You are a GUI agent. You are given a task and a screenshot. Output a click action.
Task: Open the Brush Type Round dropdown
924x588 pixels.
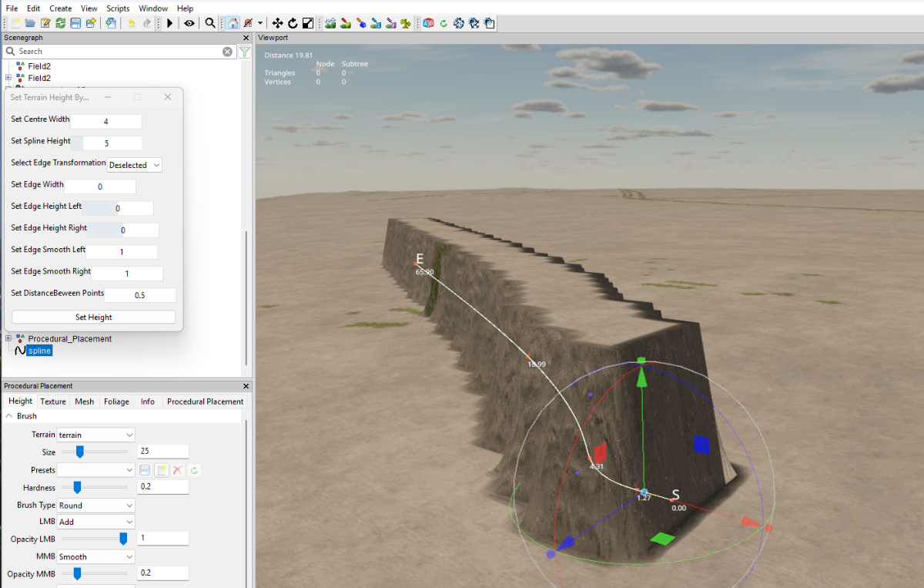pyautogui.click(x=95, y=506)
